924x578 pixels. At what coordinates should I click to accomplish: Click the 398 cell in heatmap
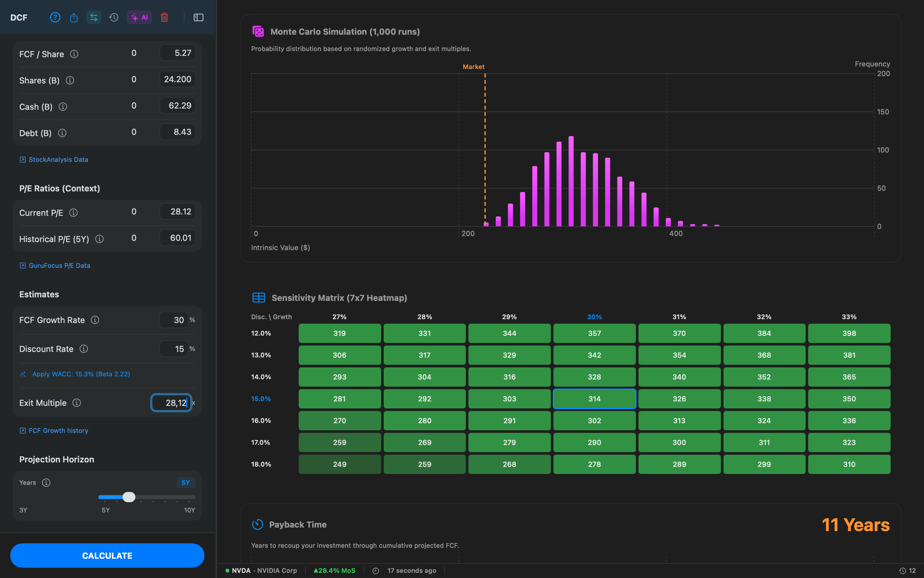(849, 333)
